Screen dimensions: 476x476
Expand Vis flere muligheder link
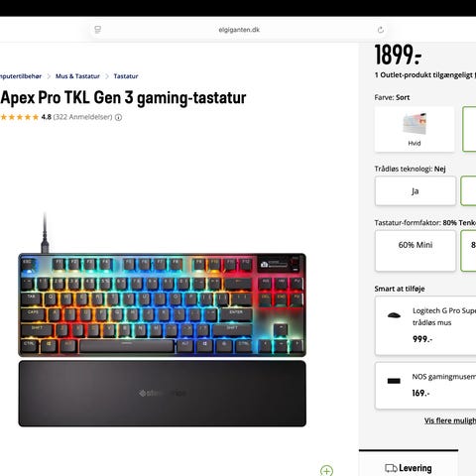point(450,420)
